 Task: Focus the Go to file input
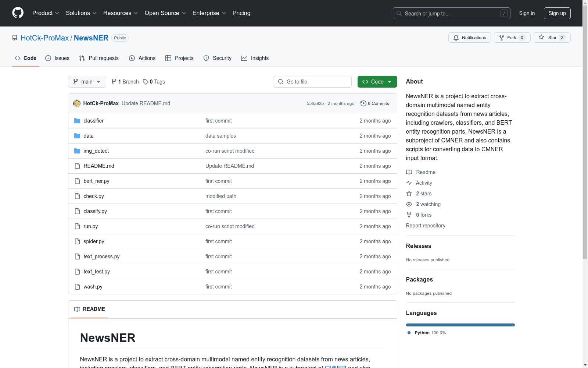point(312,82)
